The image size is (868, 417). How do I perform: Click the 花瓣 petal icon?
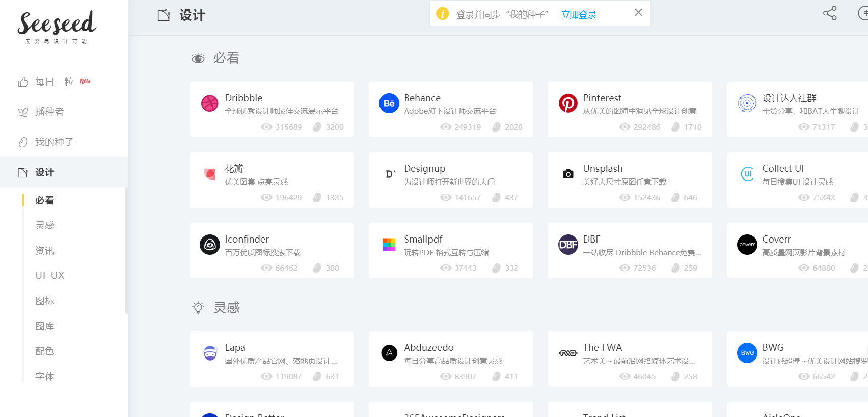coord(209,174)
